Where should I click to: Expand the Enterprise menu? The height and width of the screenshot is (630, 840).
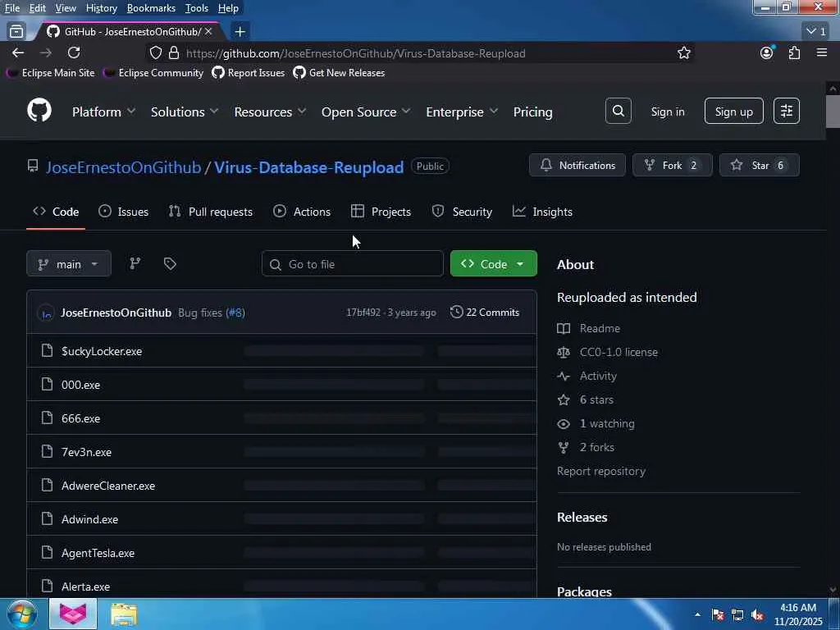point(462,112)
